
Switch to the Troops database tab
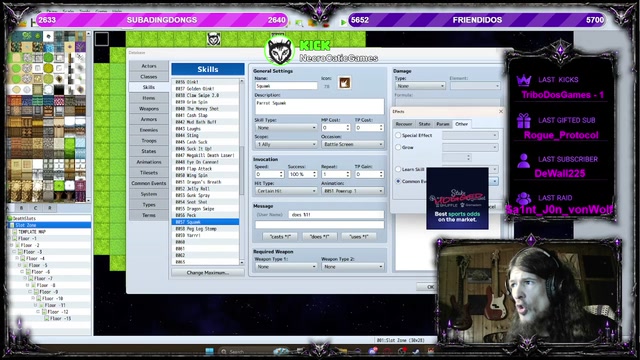tap(149, 140)
